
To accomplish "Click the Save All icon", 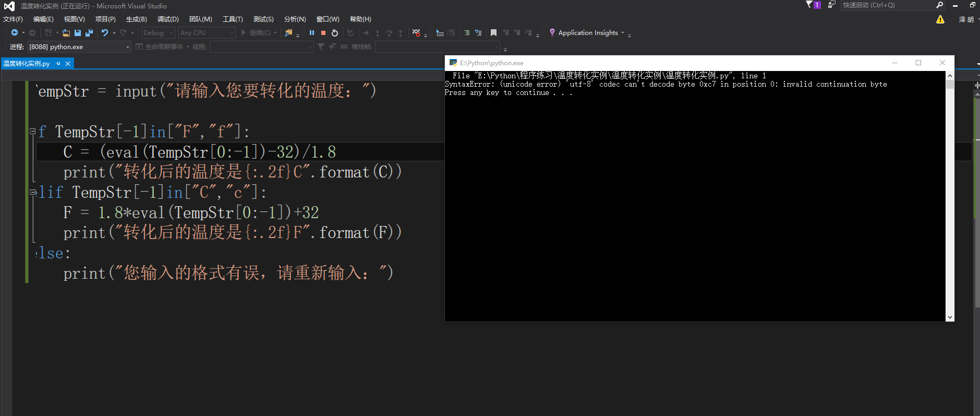I will [89, 33].
